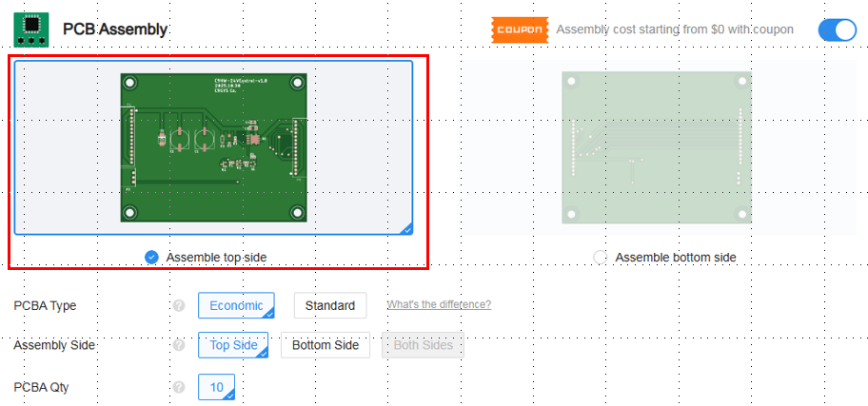Open help icon beside Assembly Side
Screen dimensions: 868x406
click(x=178, y=345)
